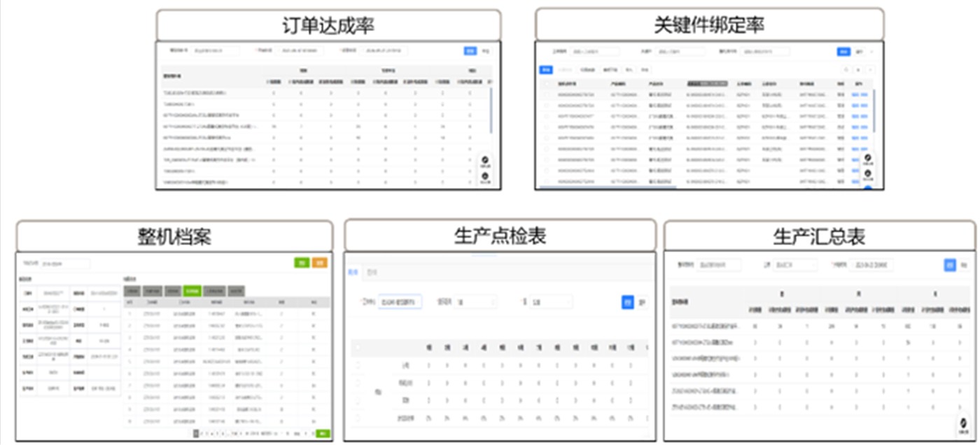Screen dimensions: 980x445
Task: Click the highlighted dark column header in 关键件绑定率 table
Action: point(708,84)
